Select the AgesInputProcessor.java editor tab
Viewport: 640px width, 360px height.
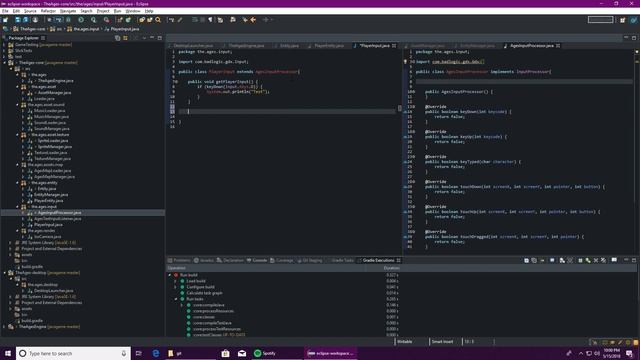click(531, 46)
